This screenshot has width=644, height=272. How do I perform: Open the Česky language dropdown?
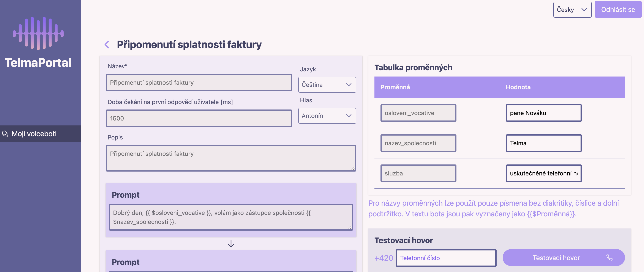pyautogui.click(x=572, y=10)
